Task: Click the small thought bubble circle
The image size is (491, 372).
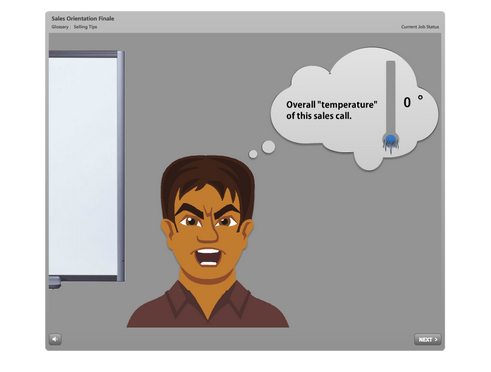Action: [x=253, y=154]
